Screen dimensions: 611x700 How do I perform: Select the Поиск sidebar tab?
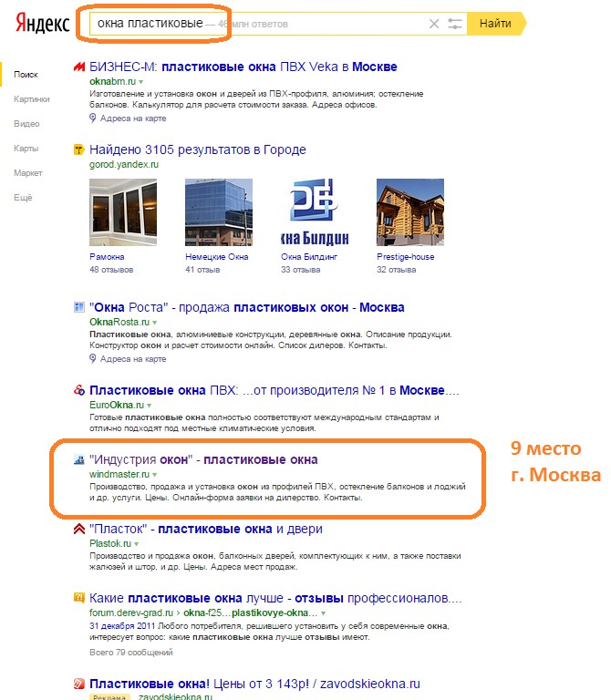(x=26, y=75)
